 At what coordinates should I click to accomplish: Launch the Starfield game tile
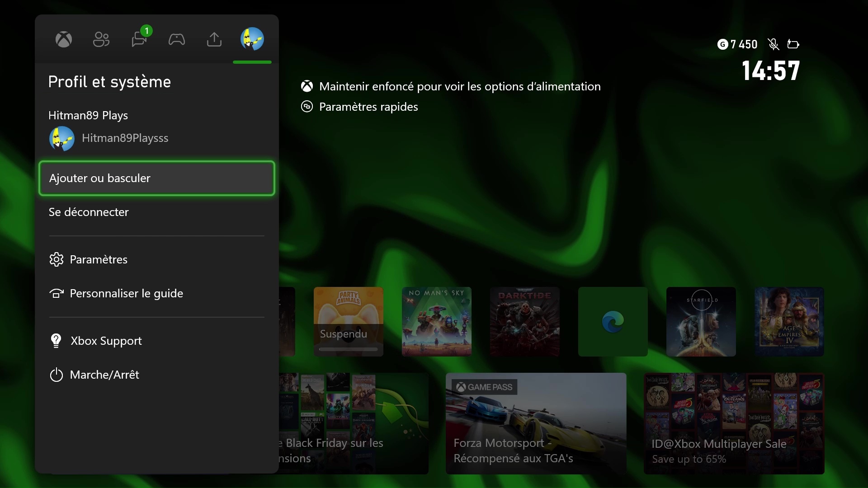(x=701, y=322)
